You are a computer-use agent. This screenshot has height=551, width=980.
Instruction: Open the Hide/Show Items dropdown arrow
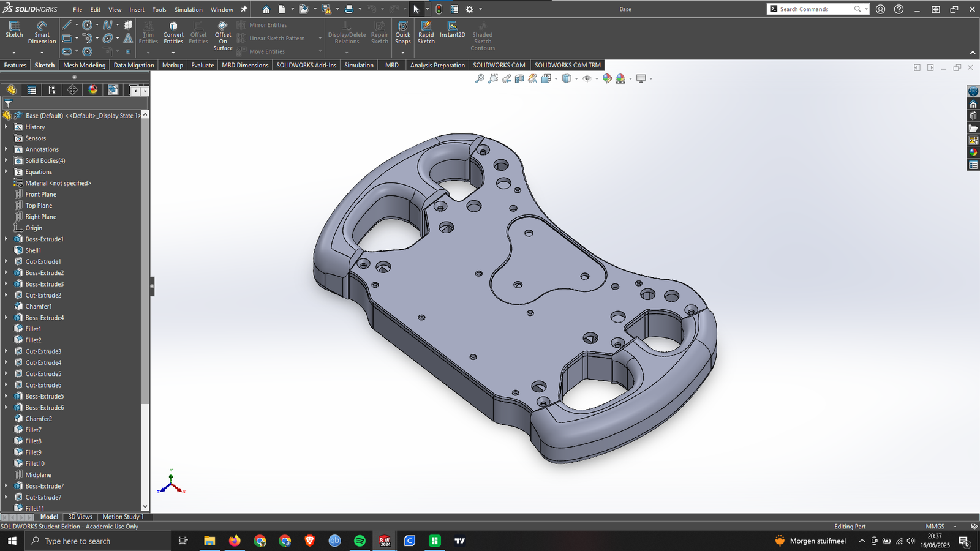click(596, 79)
